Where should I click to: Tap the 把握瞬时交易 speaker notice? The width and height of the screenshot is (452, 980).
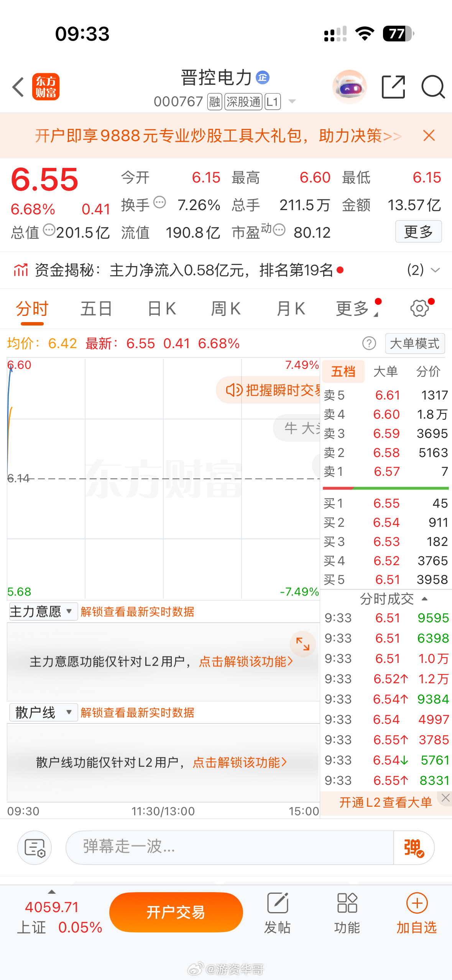pos(268,390)
